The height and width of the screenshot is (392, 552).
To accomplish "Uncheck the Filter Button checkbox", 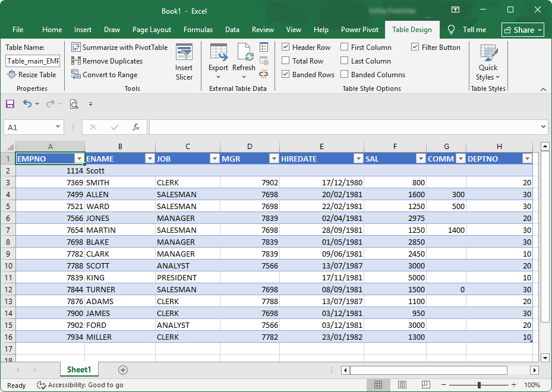I will tap(415, 47).
